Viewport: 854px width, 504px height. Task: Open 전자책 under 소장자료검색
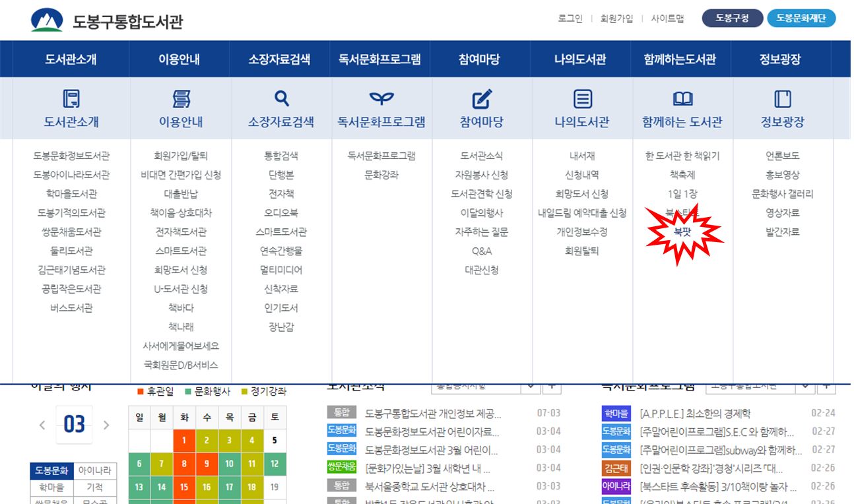pyautogui.click(x=281, y=194)
